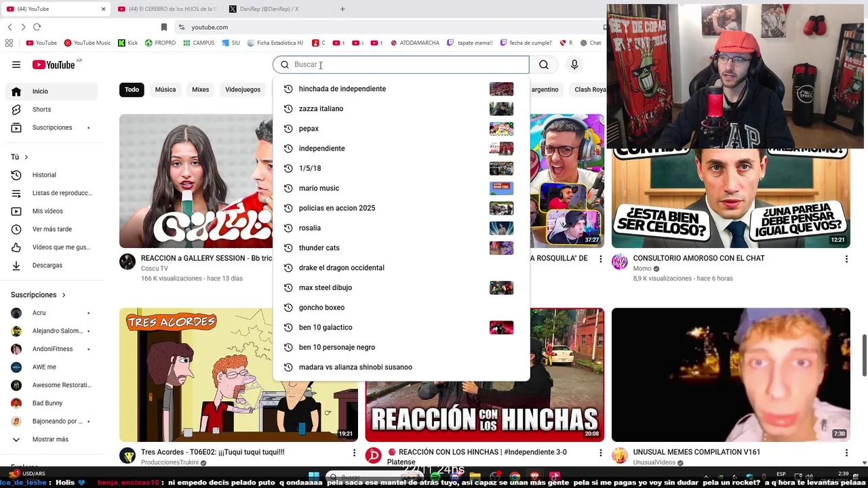The width and height of the screenshot is (868, 488).
Task: Choose suggestion 'madara vs alianza shinobi susanoo'
Action: pyautogui.click(x=401, y=367)
